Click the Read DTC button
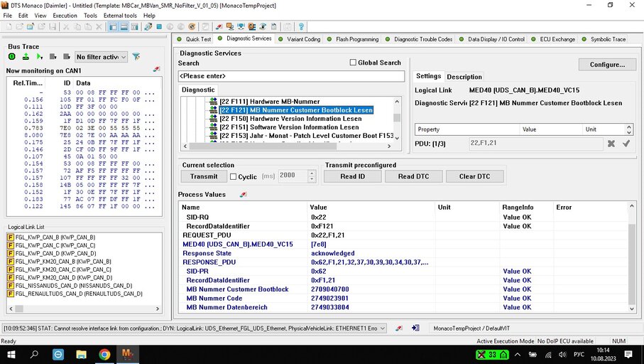Image resolution: width=644 pixels, height=364 pixels. [413, 176]
